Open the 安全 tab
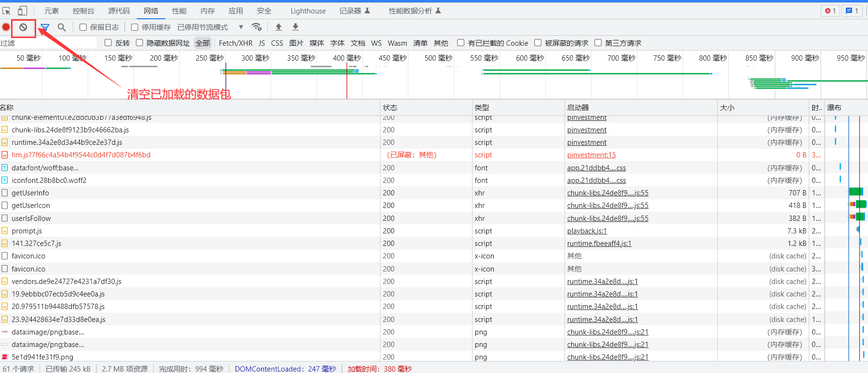This screenshot has width=868, height=373. pos(264,11)
